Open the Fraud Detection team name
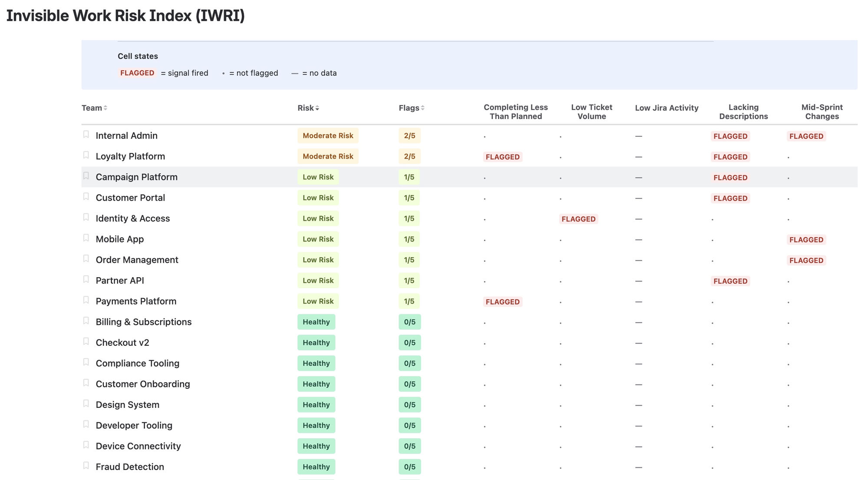This screenshot has height=480, width=868. coord(130,467)
